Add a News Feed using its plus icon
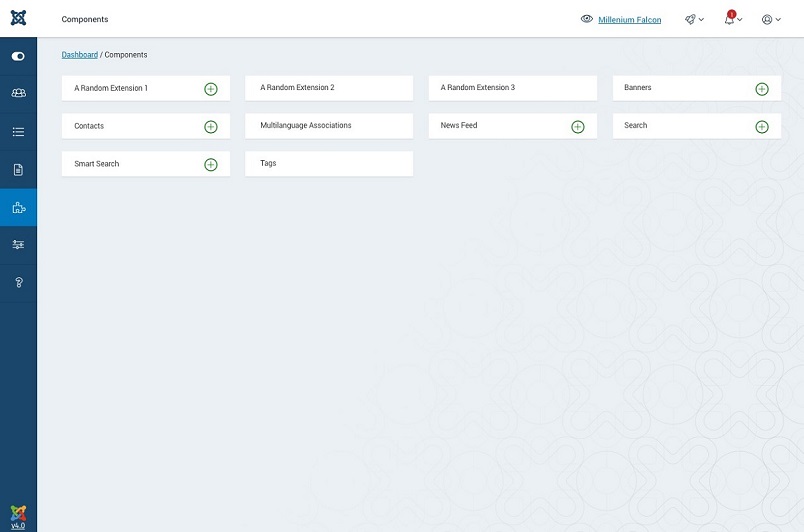 pyautogui.click(x=578, y=127)
